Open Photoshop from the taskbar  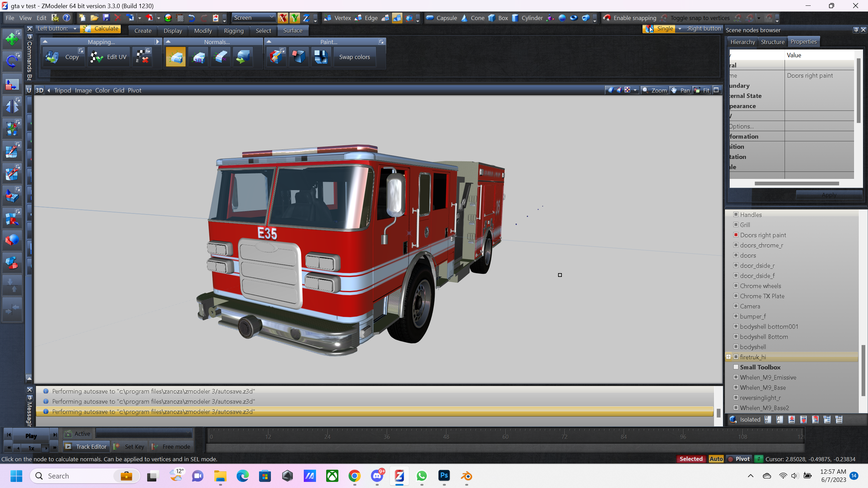point(444,476)
